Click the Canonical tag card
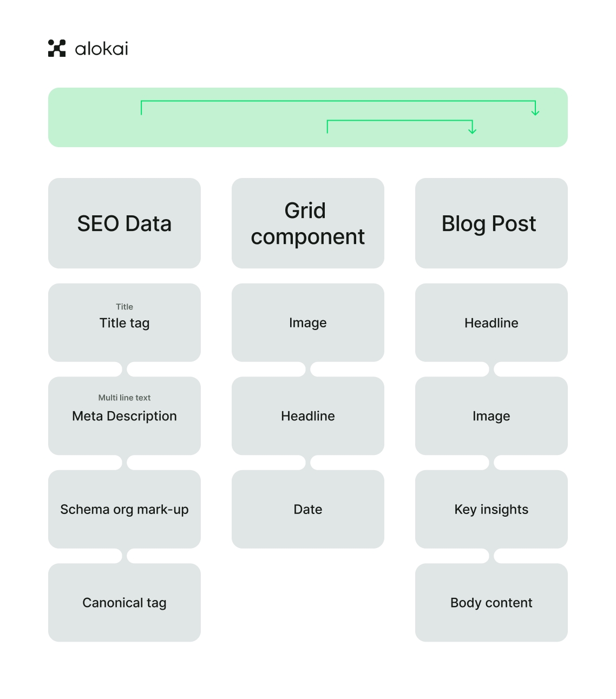The width and height of the screenshot is (616, 699). pos(124,603)
